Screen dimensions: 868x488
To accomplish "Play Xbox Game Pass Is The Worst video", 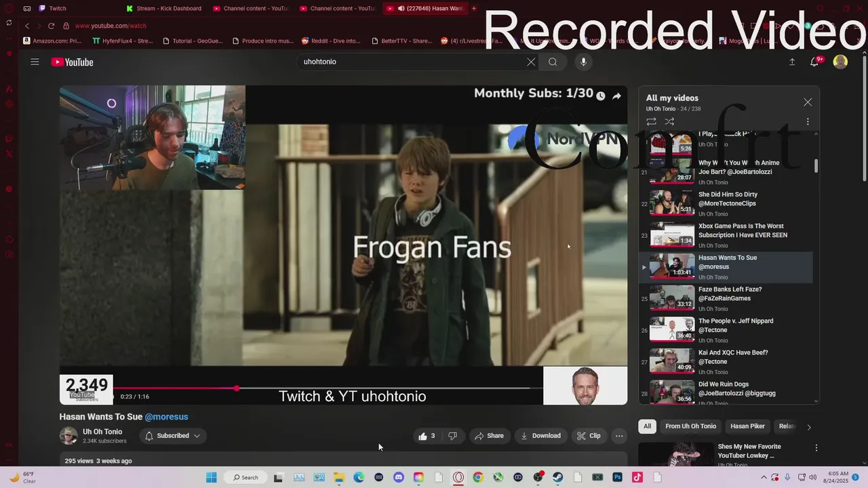I will [726, 235].
